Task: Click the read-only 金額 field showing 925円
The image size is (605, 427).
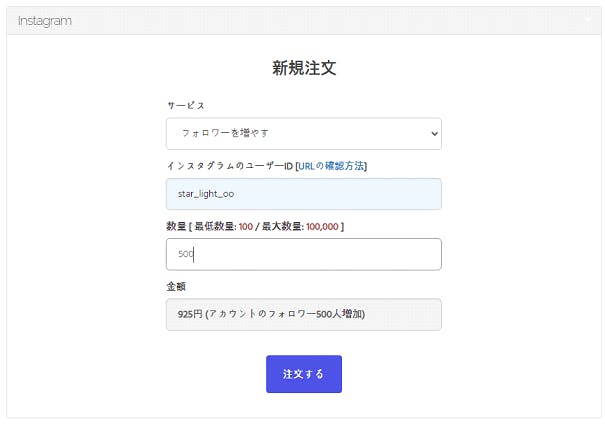Action: click(303, 314)
